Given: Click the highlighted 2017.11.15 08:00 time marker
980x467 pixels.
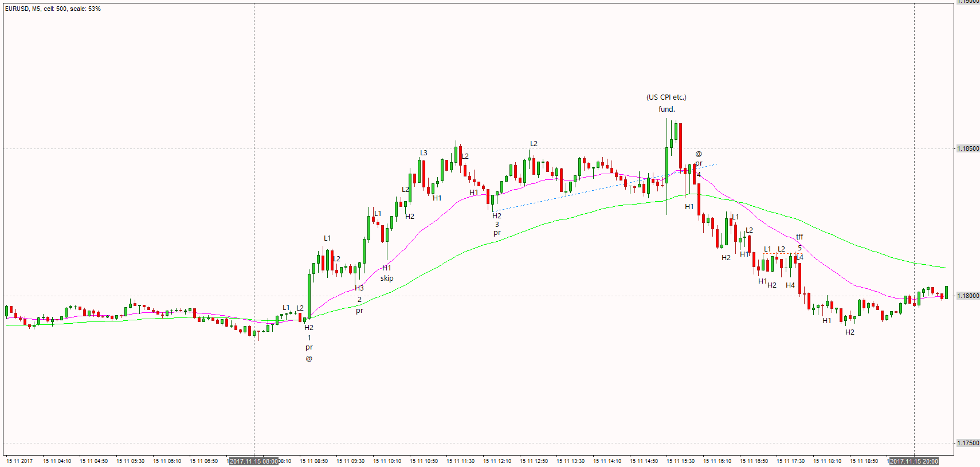Looking at the screenshot, I should (254, 461).
